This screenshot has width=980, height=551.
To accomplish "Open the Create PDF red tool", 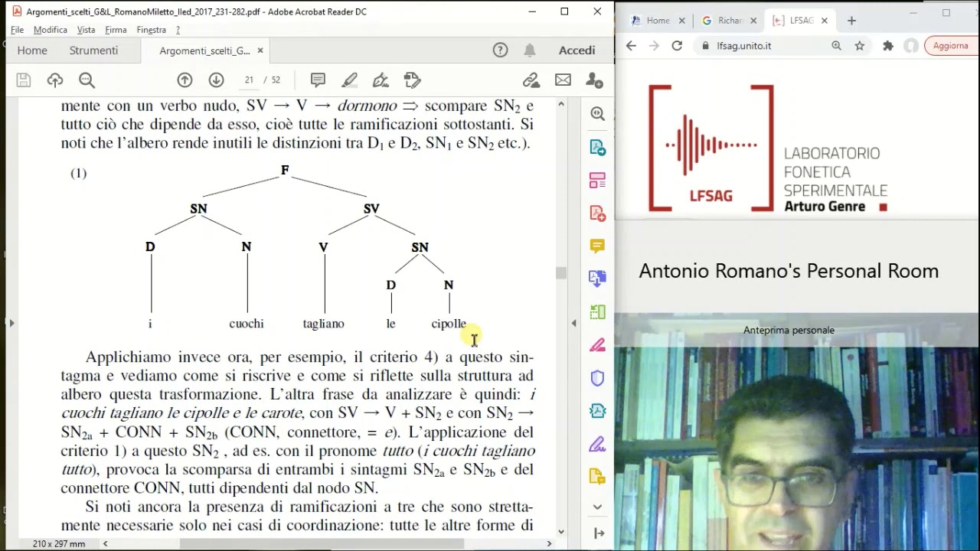I will click(598, 213).
